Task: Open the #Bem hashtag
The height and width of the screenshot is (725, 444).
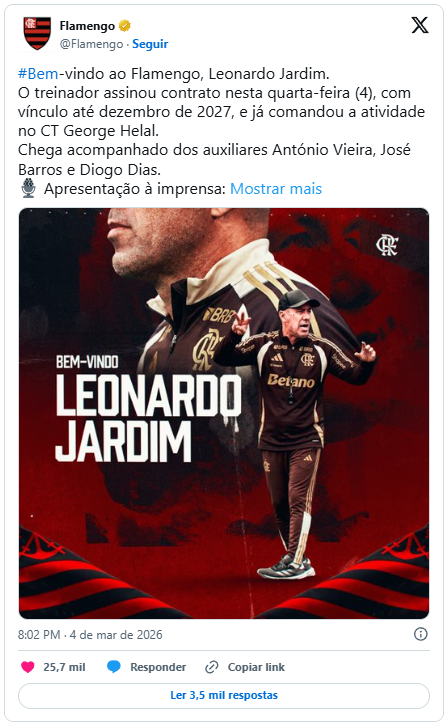Action: 38,74
